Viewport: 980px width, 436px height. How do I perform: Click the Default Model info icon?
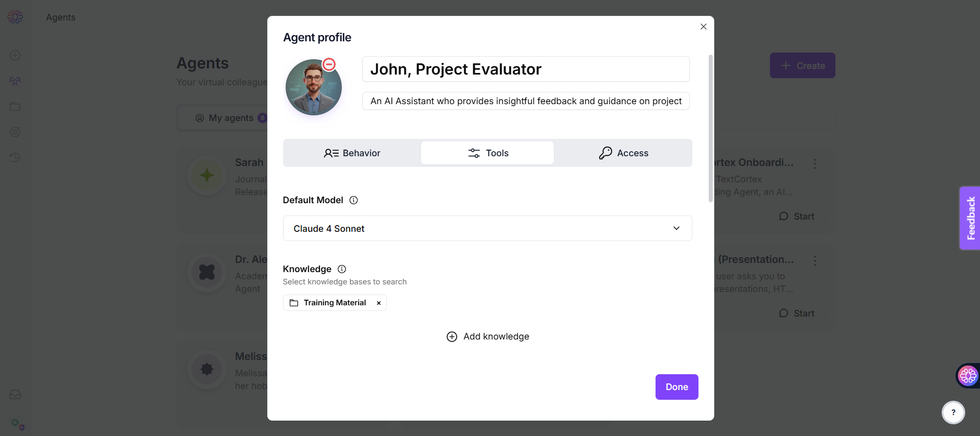pyautogui.click(x=354, y=200)
